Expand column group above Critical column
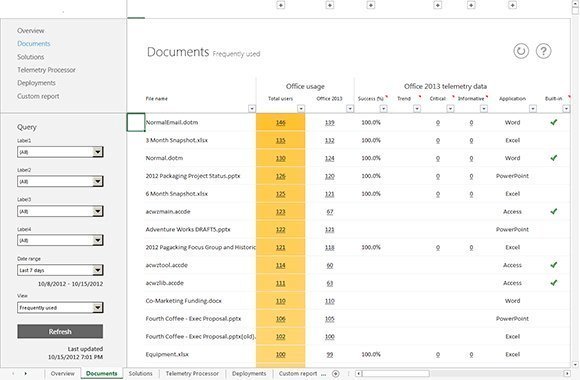The width and height of the screenshot is (580, 380). [x=438, y=5]
